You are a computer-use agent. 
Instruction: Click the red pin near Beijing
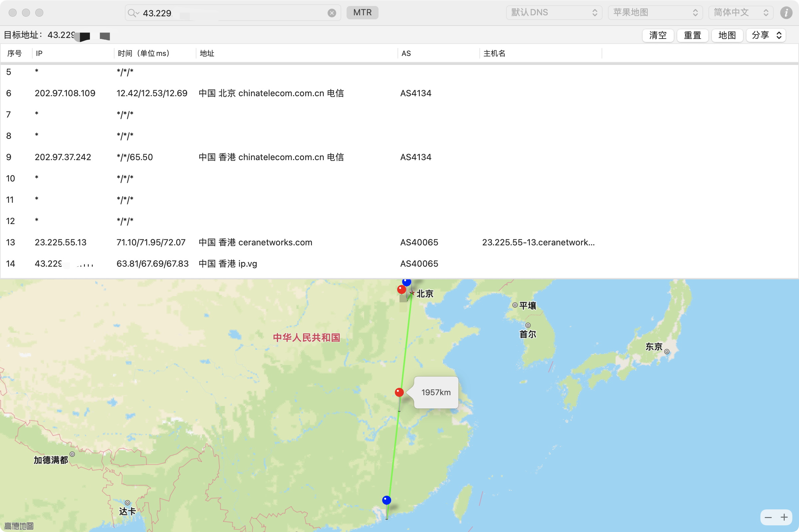point(401,289)
